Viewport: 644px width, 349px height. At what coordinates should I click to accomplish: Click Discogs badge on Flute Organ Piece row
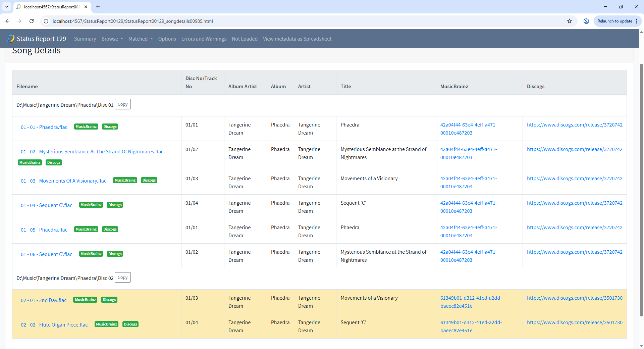130,324
